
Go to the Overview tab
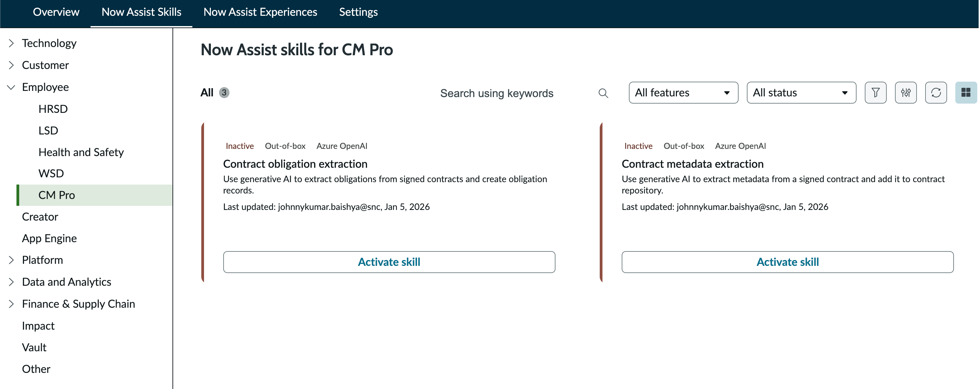click(x=56, y=12)
